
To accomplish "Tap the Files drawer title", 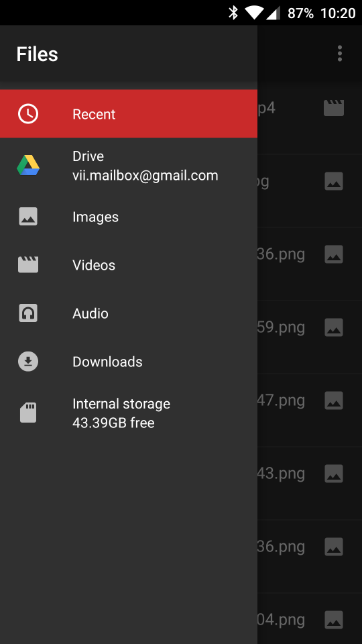I will pos(37,54).
